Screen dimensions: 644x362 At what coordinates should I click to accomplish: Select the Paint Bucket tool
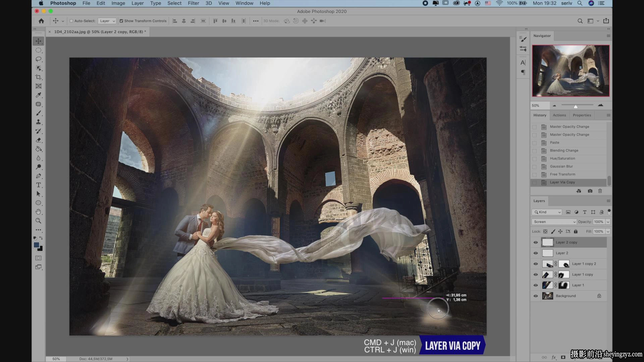(x=39, y=149)
